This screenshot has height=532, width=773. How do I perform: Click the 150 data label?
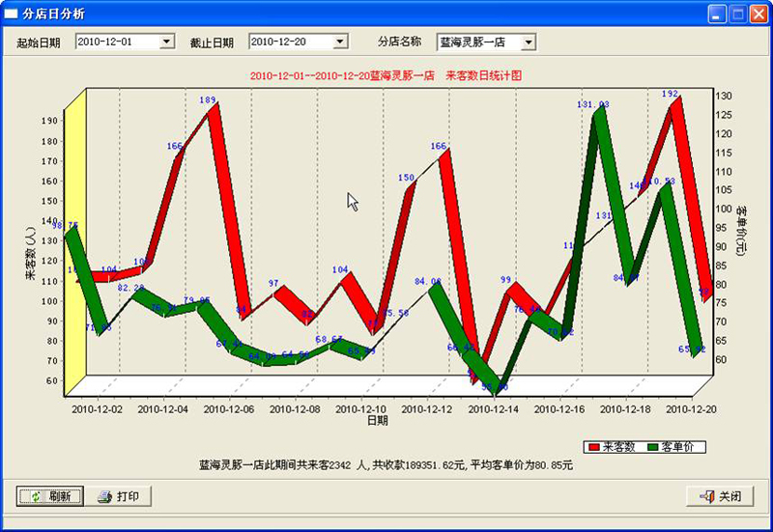[x=406, y=178]
